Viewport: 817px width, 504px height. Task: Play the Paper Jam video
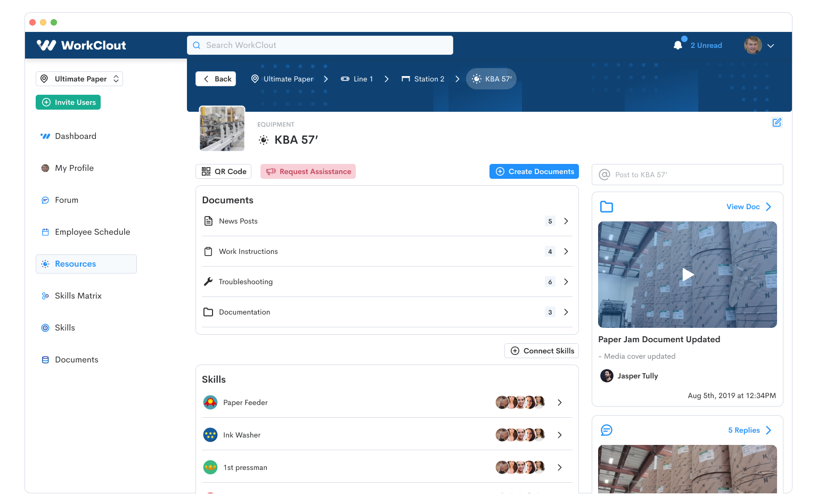pos(688,274)
